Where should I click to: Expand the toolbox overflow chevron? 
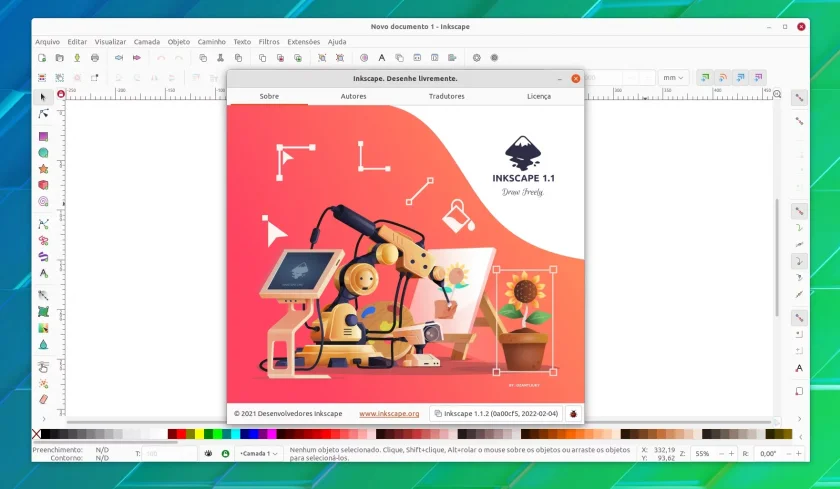[43, 419]
